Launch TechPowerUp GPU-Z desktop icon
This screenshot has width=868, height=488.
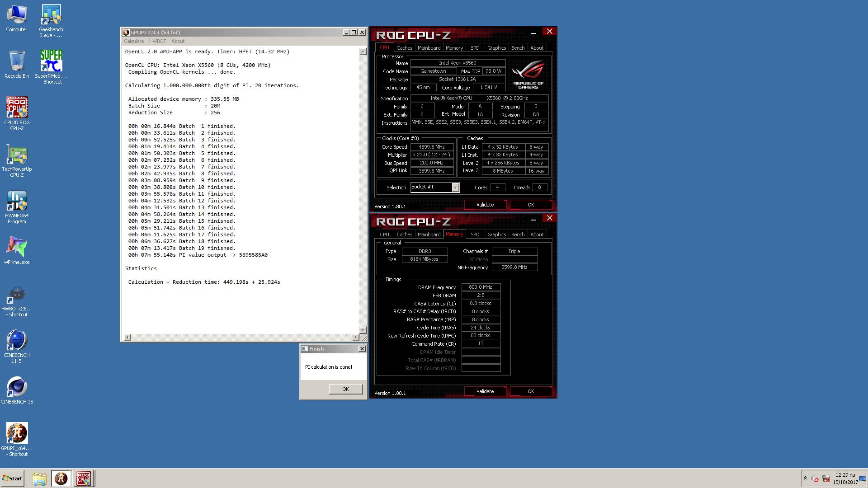click(x=17, y=160)
